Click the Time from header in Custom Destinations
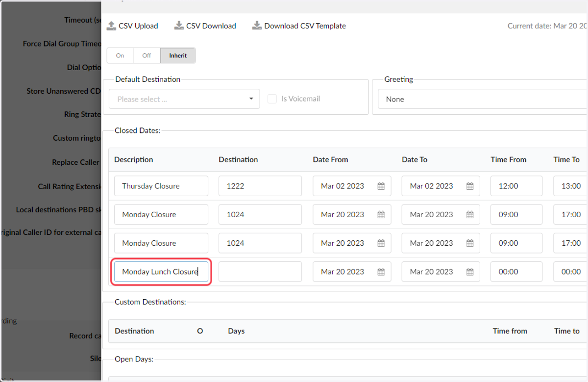 click(510, 331)
